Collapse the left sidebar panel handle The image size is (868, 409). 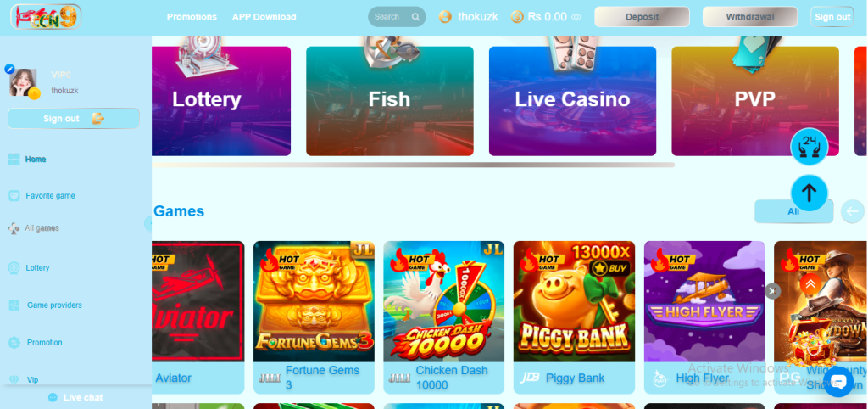point(147,223)
